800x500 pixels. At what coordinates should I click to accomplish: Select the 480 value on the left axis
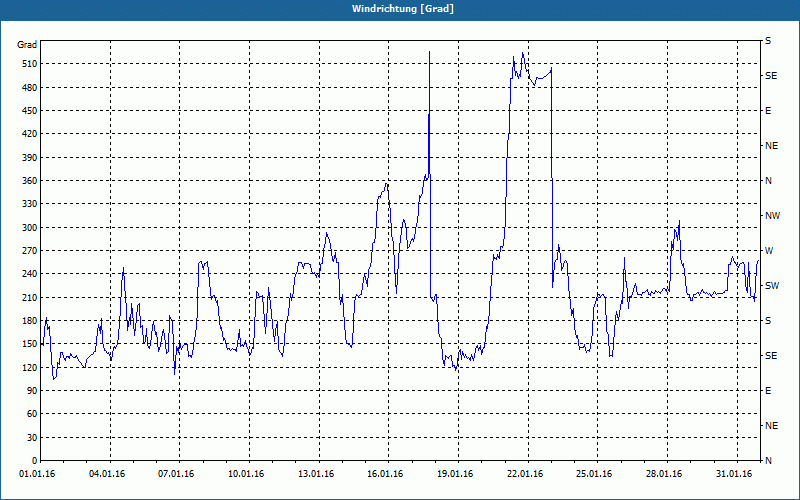tap(30, 88)
